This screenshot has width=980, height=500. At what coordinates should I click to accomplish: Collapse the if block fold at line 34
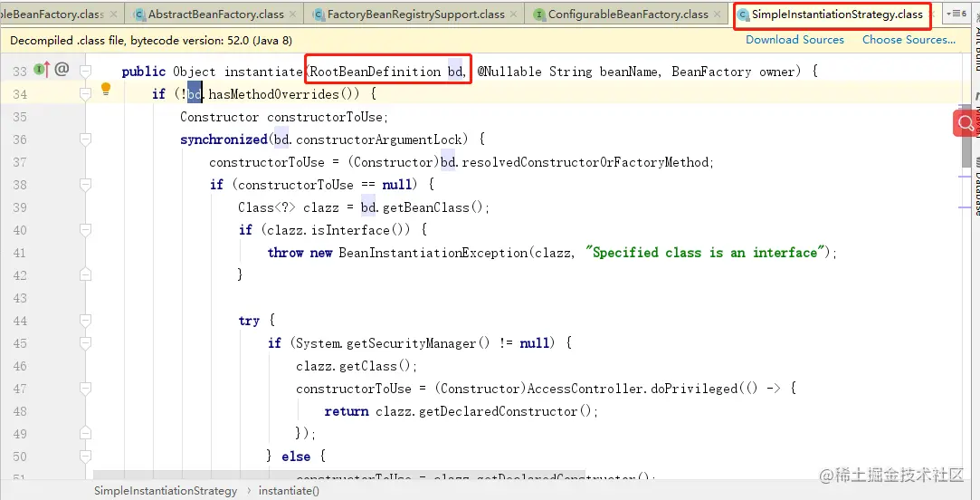click(x=86, y=94)
